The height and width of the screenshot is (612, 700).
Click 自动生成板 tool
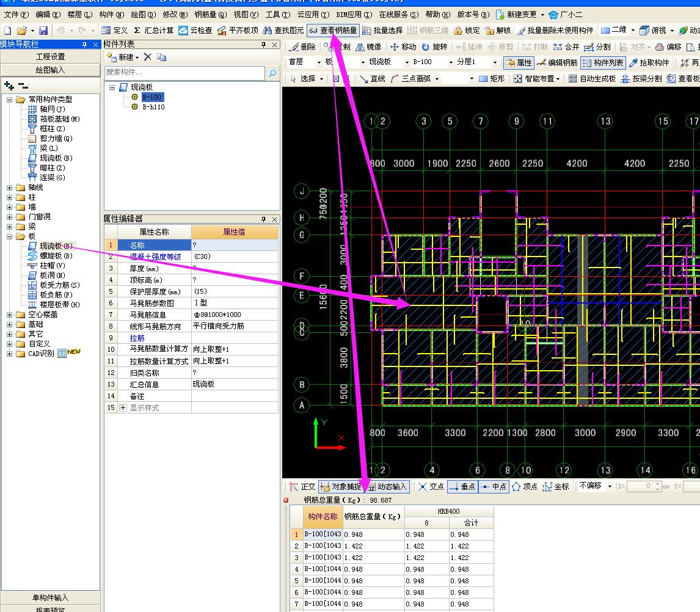(592, 79)
